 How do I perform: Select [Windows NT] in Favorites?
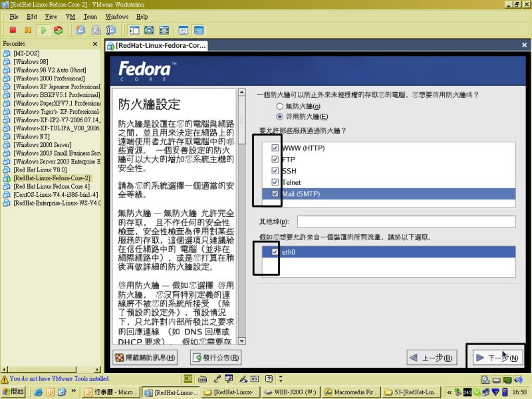(x=31, y=136)
